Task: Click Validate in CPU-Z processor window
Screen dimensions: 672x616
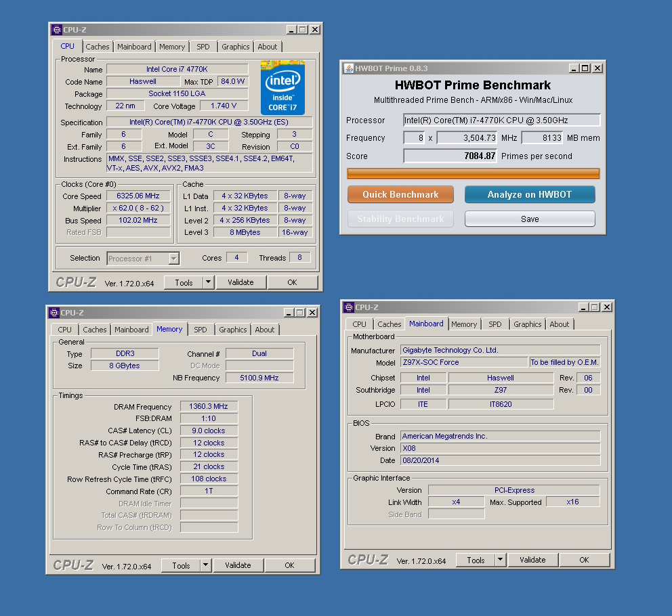Action: [x=241, y=282]
